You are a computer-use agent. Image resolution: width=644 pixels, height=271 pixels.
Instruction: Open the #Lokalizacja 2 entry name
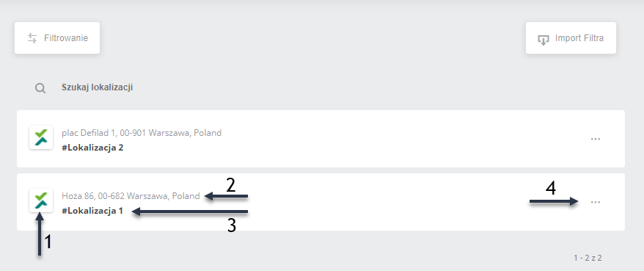[92, 148]
